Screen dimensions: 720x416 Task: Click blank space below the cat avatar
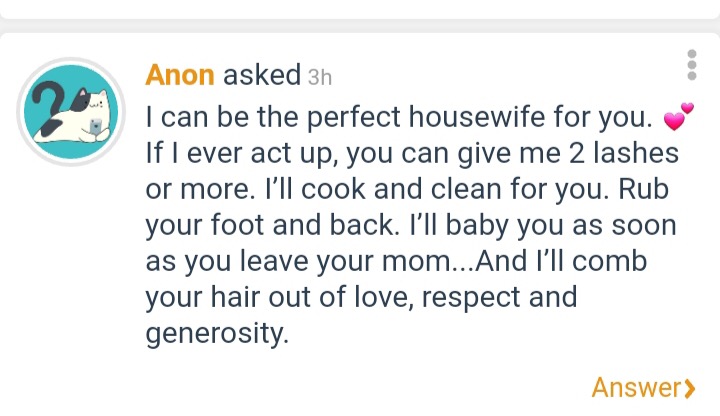[71, 275]
